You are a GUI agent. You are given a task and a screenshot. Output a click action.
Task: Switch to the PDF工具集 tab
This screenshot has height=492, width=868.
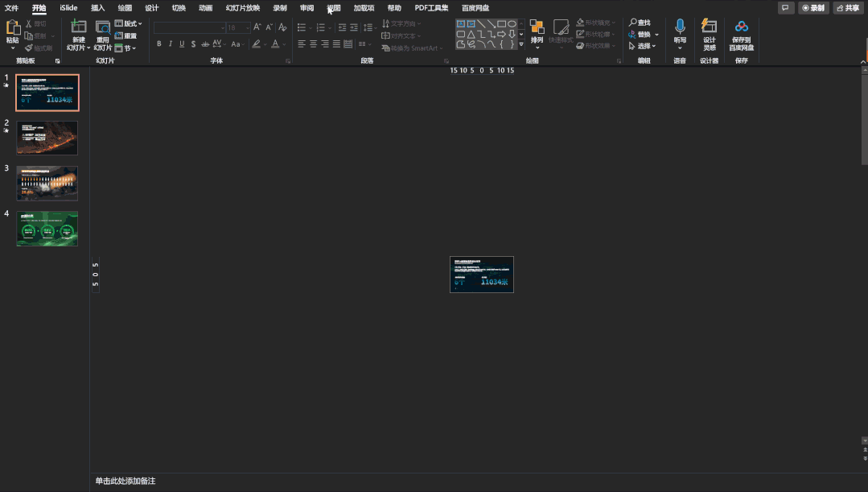click(x=431, y=8)
